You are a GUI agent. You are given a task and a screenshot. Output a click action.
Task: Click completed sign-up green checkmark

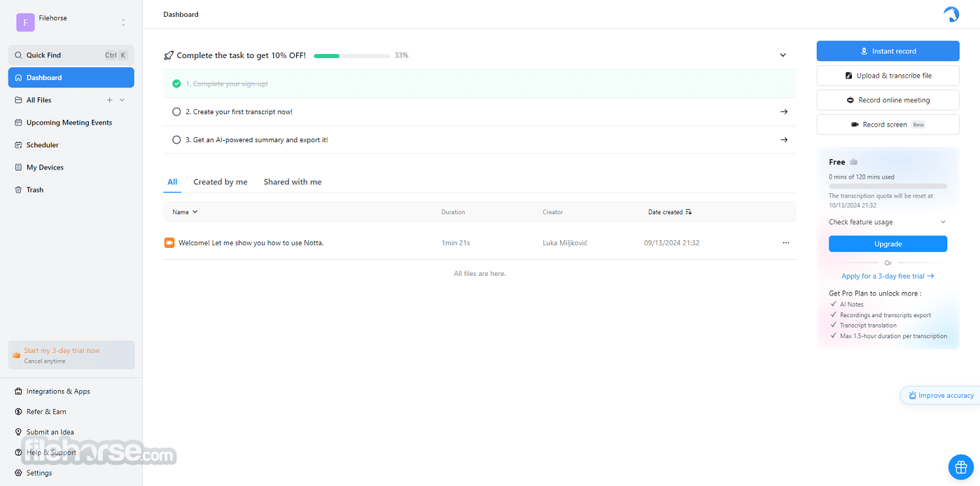[176, 83]
